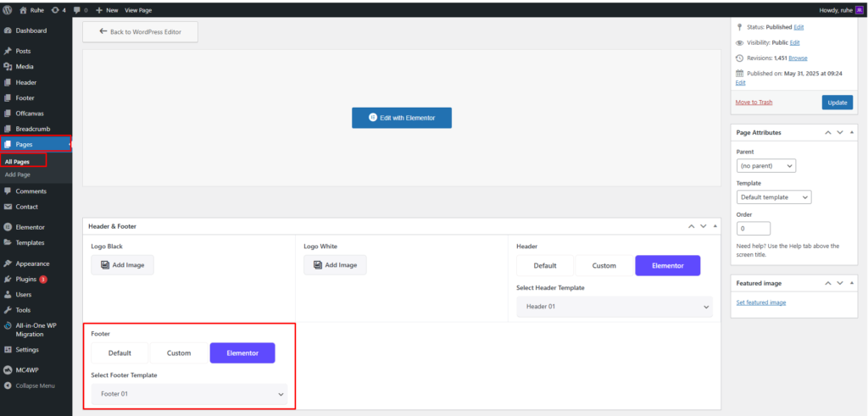Open Add Page submenu item

pos(17,175)
